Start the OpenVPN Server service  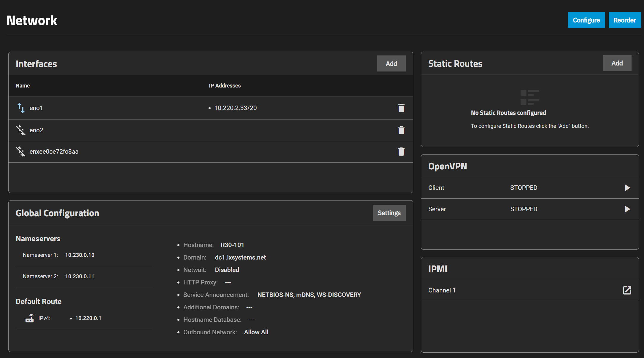[627, 209]
